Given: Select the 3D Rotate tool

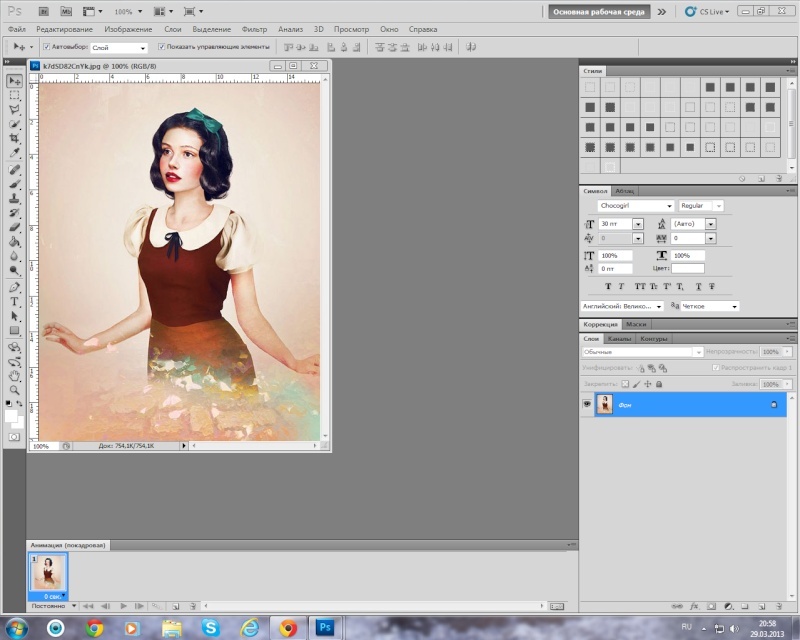Looking at the screenshot, I should pyautogui.click(x=14, y=348).
